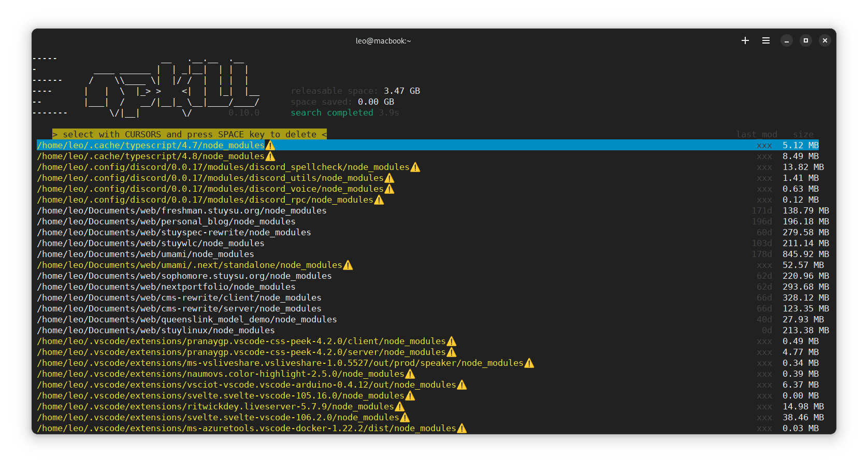Click warning icon on typescript/4.8 row
868x469 pixels.
270,157
